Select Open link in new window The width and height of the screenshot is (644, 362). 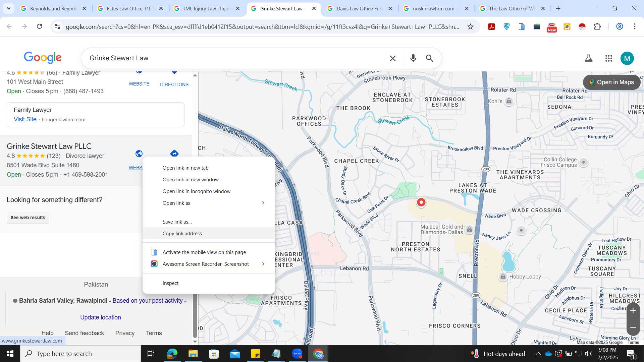coord(209,180)
